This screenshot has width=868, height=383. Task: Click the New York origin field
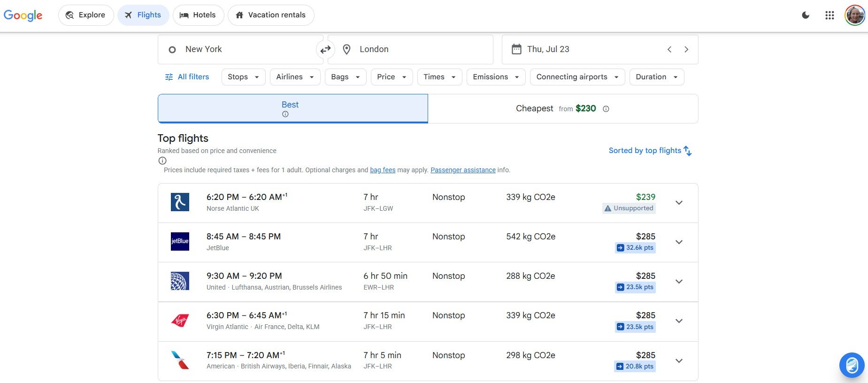tap(240, 49)
